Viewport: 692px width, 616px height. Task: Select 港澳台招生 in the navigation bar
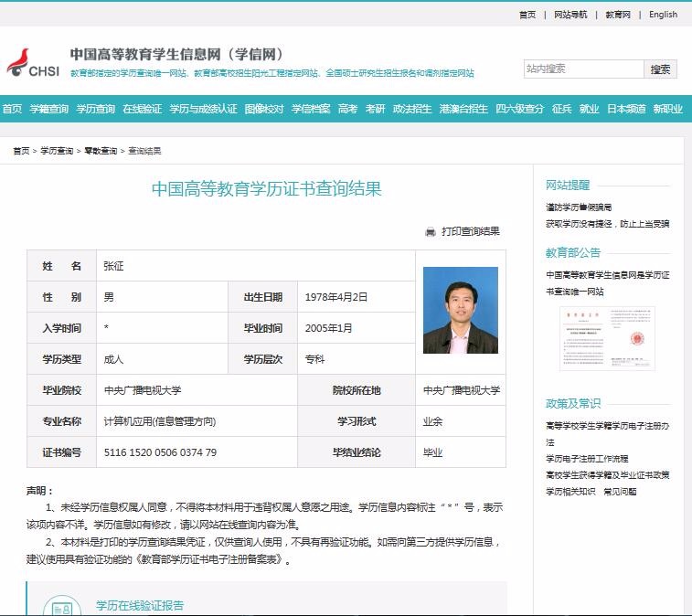point(463,109)
